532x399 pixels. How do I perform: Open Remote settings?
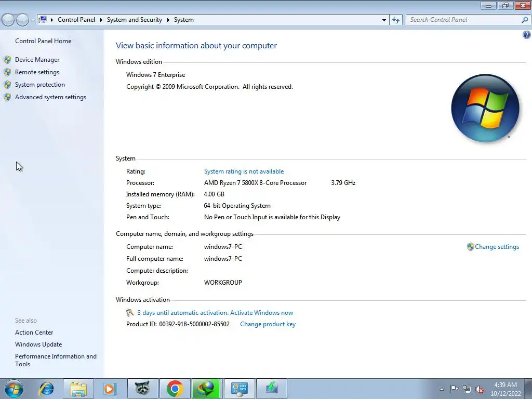coord(37,72)
